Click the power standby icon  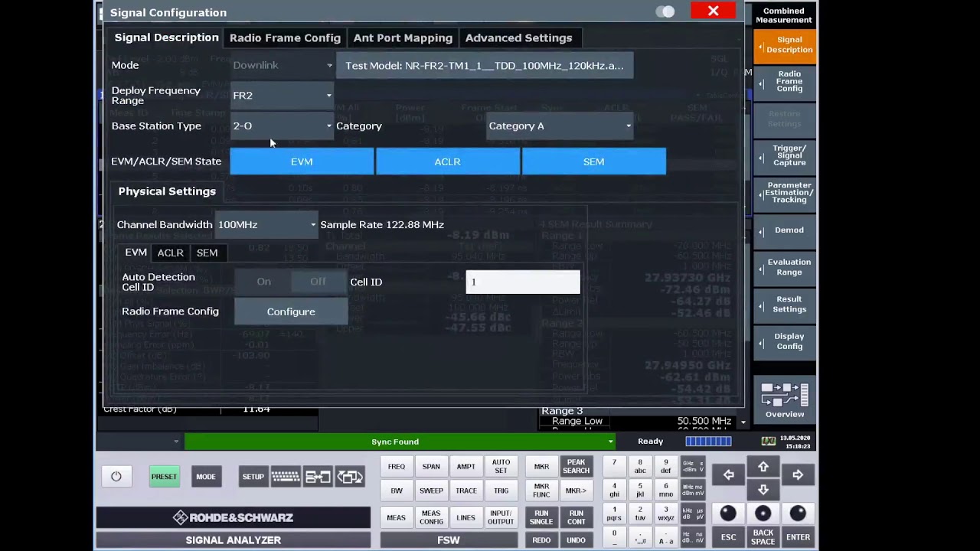click(116, 476)
